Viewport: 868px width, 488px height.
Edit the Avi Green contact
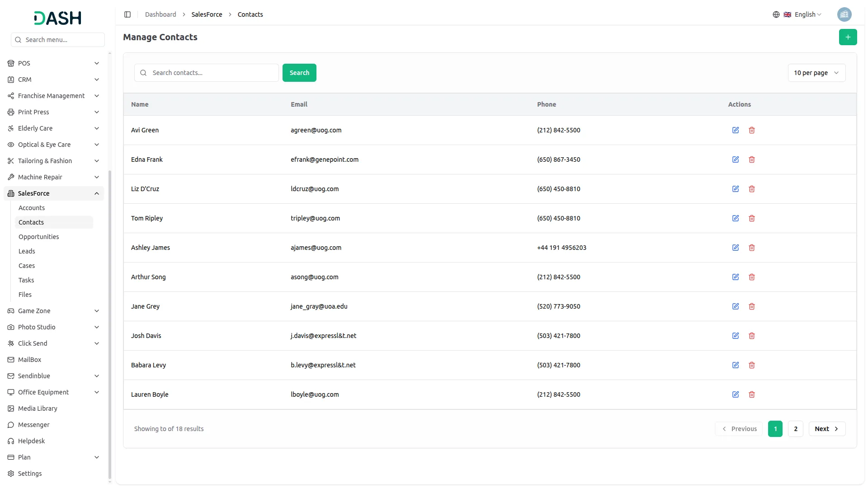pyautogui.click(x=736, y=130)
